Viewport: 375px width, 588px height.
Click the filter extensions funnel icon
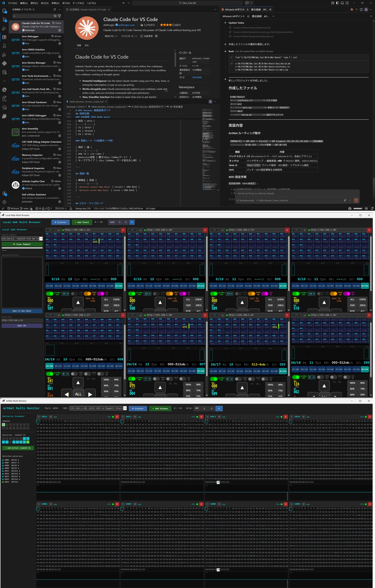[59, 16]
